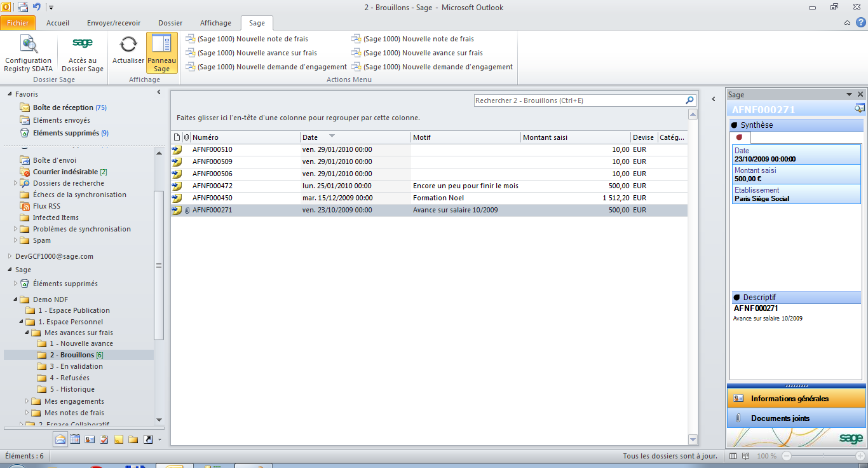Click the Outlook application icon in title bar
Screen dimensions: 868x468
tap(6, 7)
